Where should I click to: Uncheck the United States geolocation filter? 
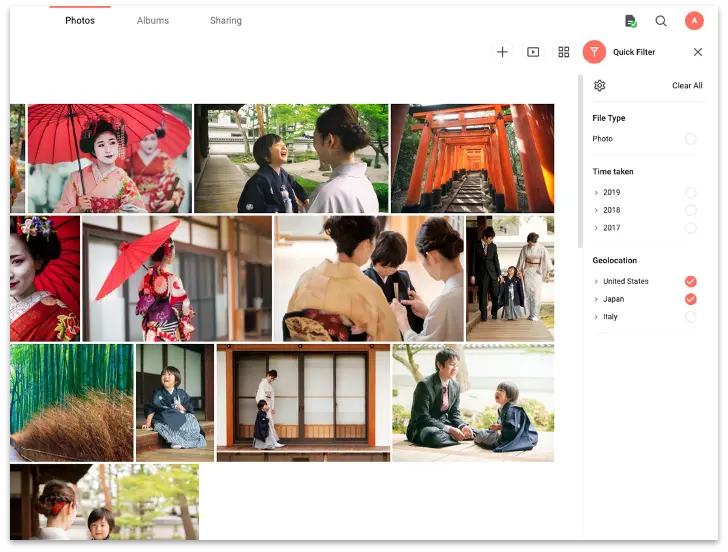coord(690,281)
